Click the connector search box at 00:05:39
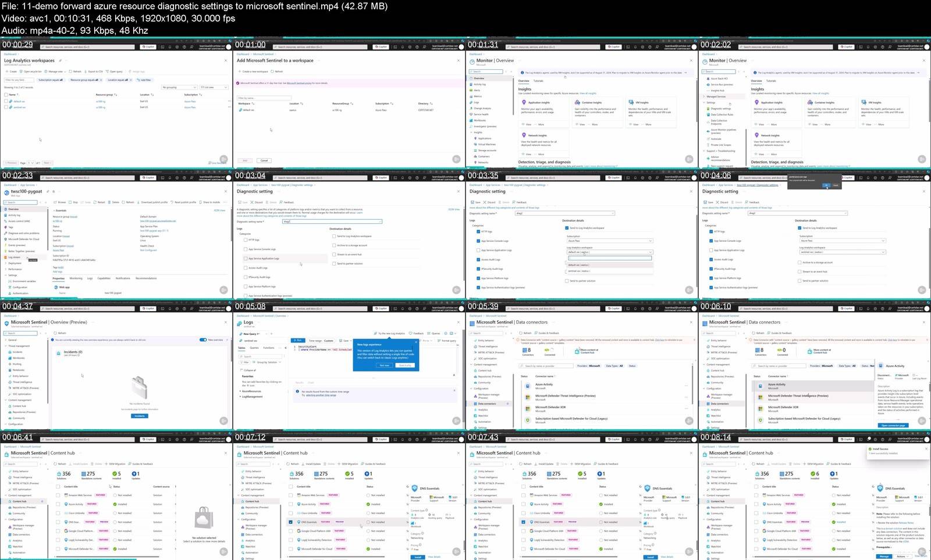Viewport: 931px width, 560px height. [547, 366]
